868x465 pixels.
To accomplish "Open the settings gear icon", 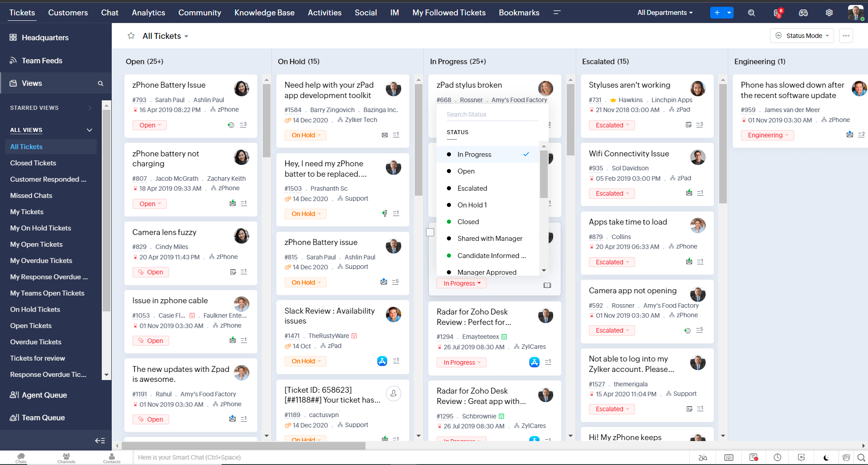I will [829, 13].
